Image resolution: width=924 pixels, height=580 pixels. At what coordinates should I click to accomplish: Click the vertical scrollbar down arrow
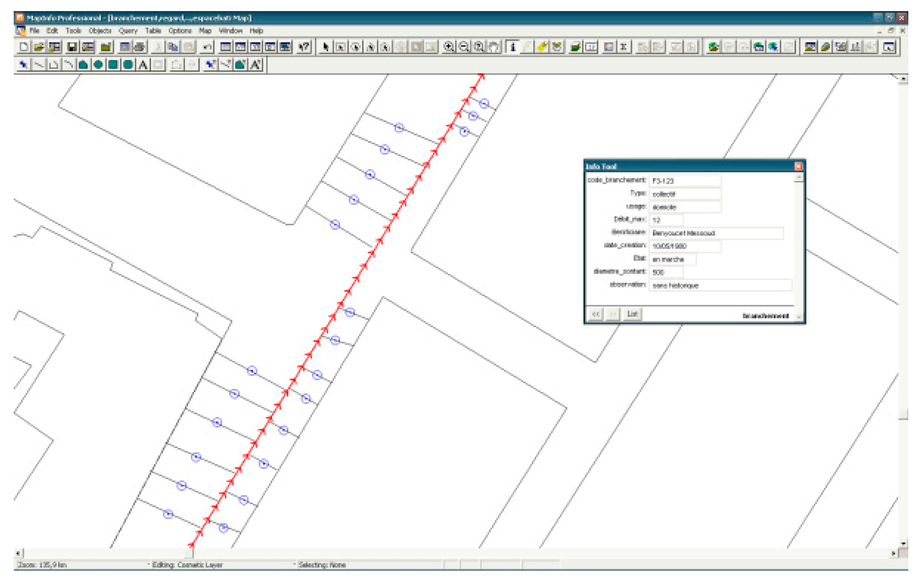click(903, 543)
